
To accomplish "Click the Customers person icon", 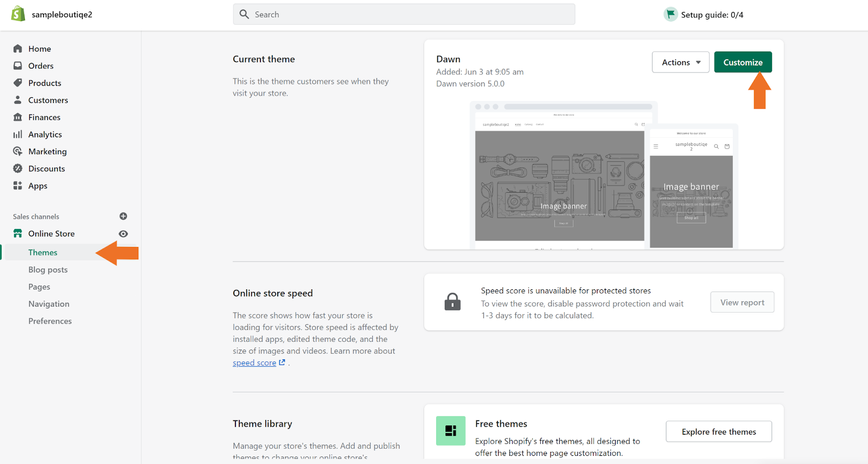I will coord(18,100).
